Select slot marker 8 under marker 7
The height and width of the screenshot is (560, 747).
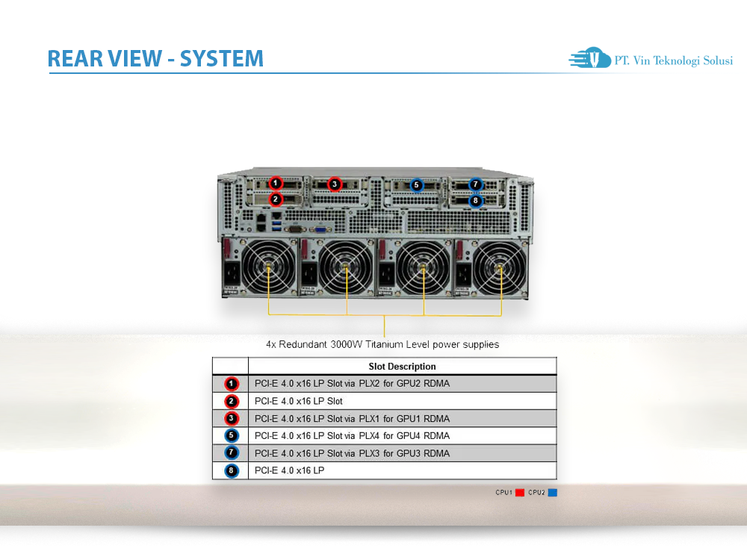coord(475,200)
